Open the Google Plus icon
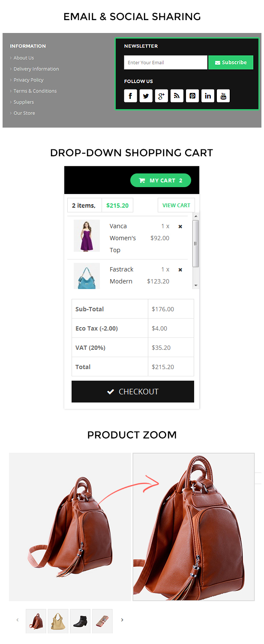Viewport: 264px width, 644px height. (162, 96)
